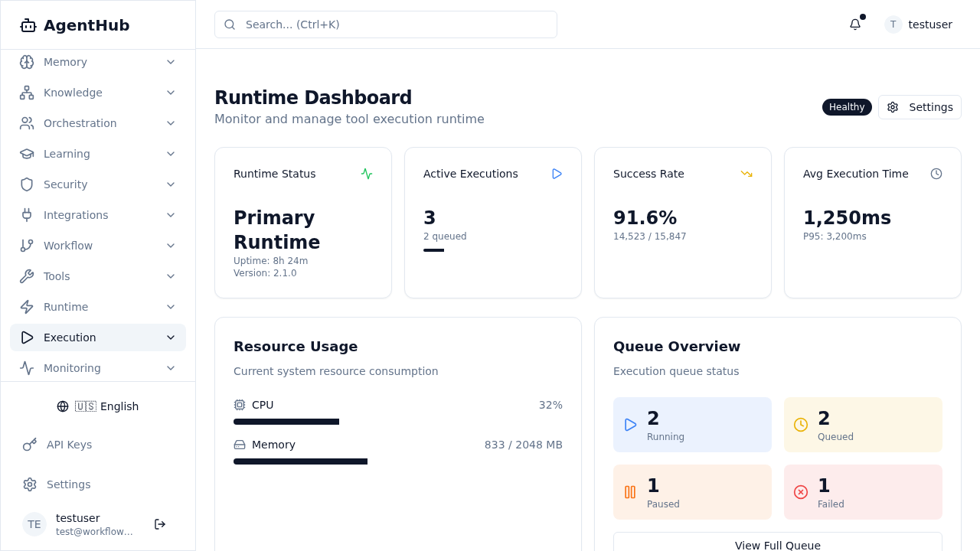
Task: Select the Tools wrench icon
Action: click(x=27, y=276)
